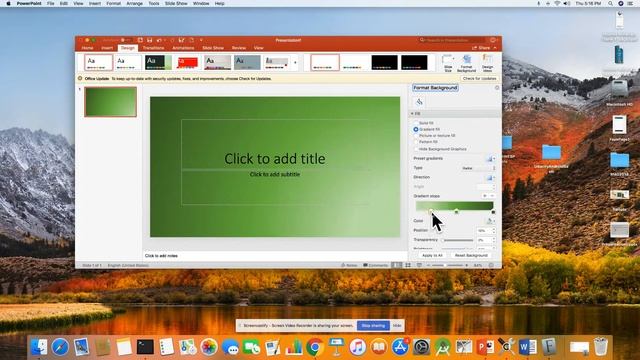Open the Fill paint bucket tab icon

point(419,102)
